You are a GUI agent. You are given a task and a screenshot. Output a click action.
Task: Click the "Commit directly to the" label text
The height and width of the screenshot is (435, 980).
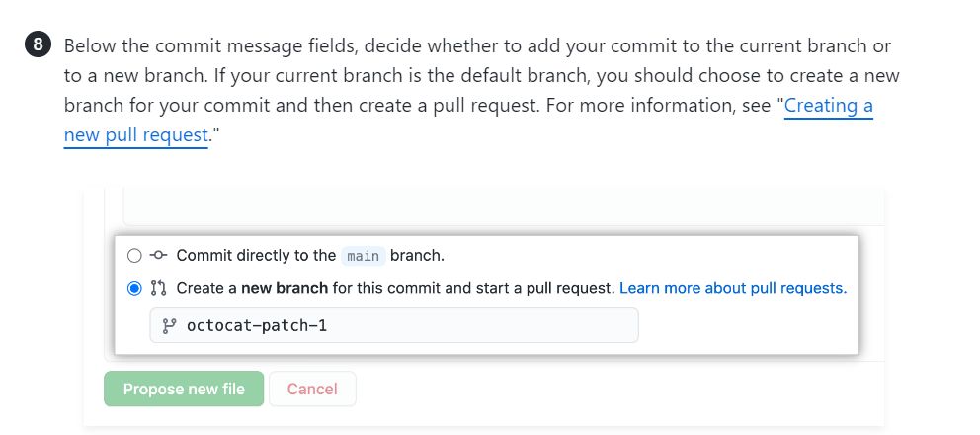click(x=256, y=255)
